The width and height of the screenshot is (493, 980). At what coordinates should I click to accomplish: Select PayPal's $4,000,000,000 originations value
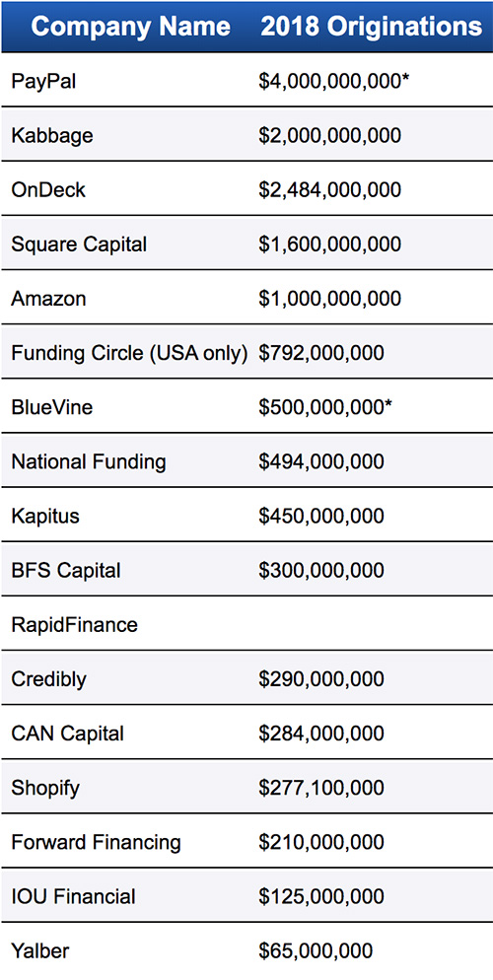tap(334, 81)
